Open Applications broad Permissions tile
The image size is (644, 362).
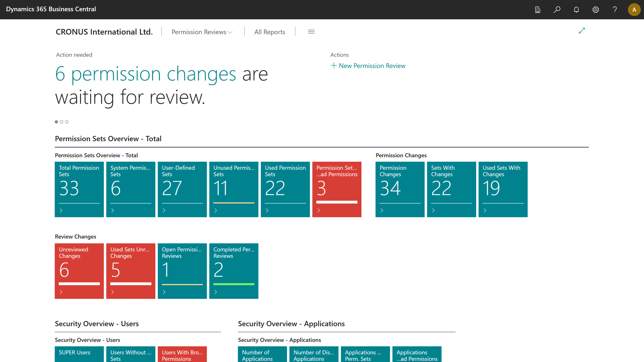tap(417, 354)
